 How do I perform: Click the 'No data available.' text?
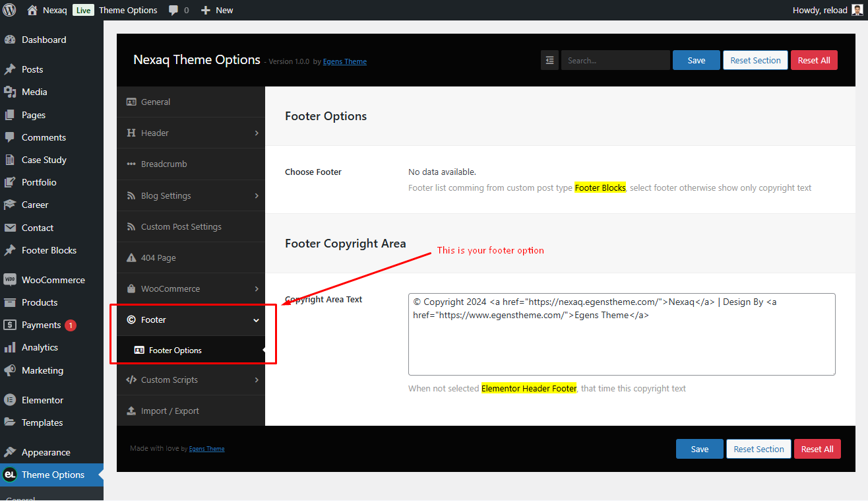(x=442, y=172)
